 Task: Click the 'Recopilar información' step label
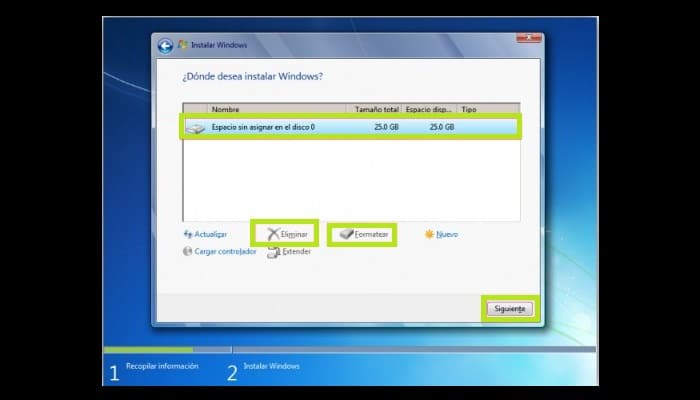pos(162,366)
